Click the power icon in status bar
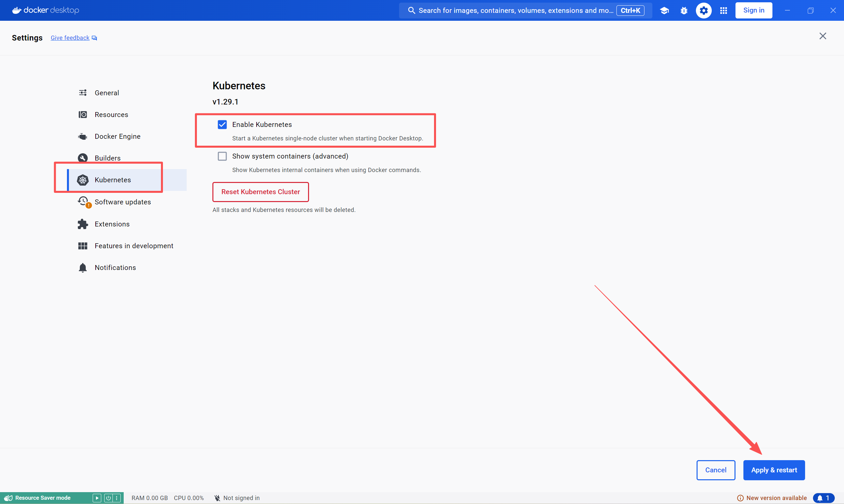844x504 pixels. pyautogui.click(x=109, y=498)
